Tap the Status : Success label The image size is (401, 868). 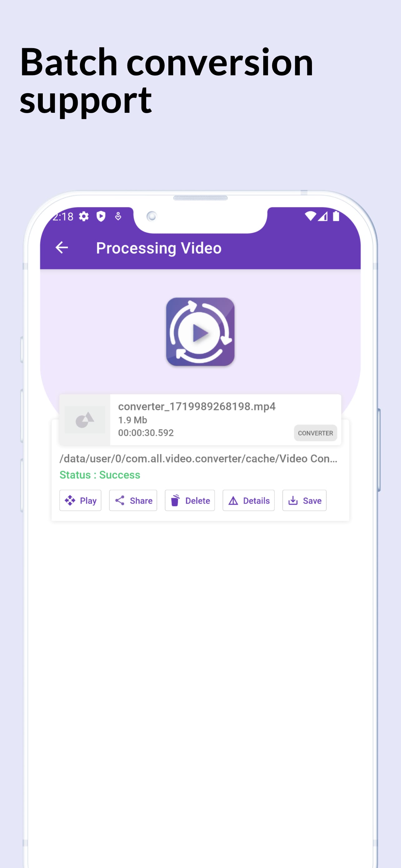100,475
